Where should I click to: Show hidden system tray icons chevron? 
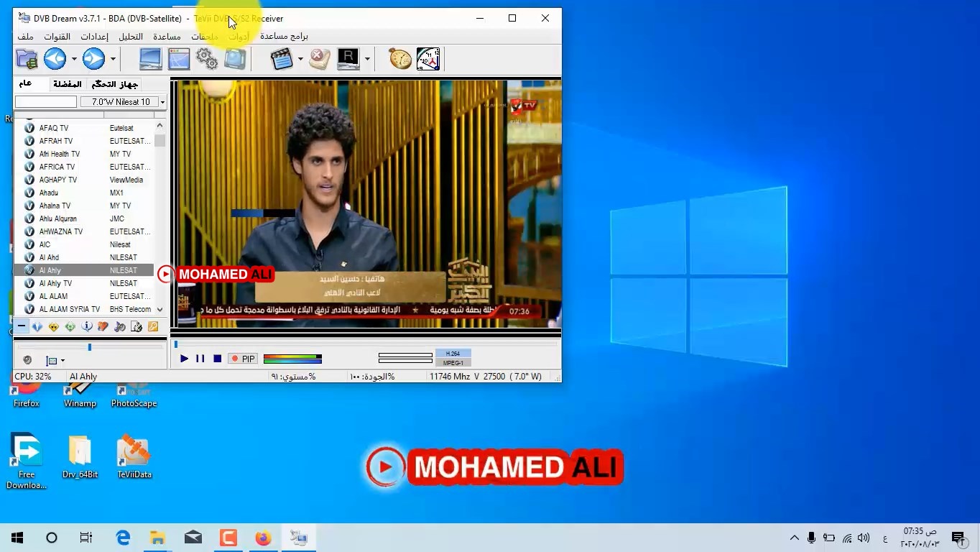click(x=795, y=538)
